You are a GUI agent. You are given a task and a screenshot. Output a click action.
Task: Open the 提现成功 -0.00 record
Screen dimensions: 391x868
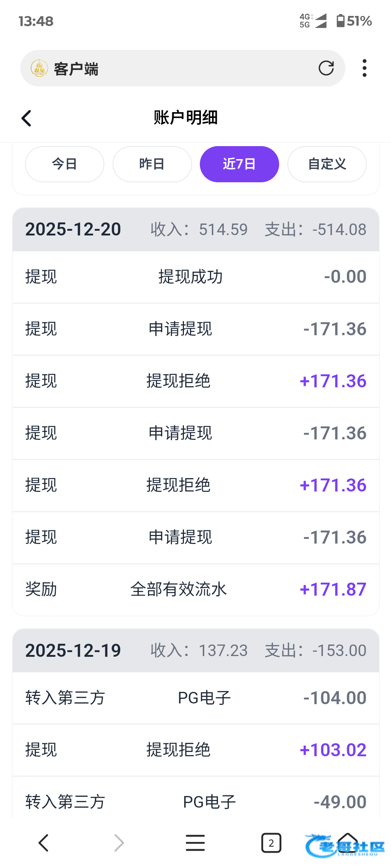(x=195, y=277)
